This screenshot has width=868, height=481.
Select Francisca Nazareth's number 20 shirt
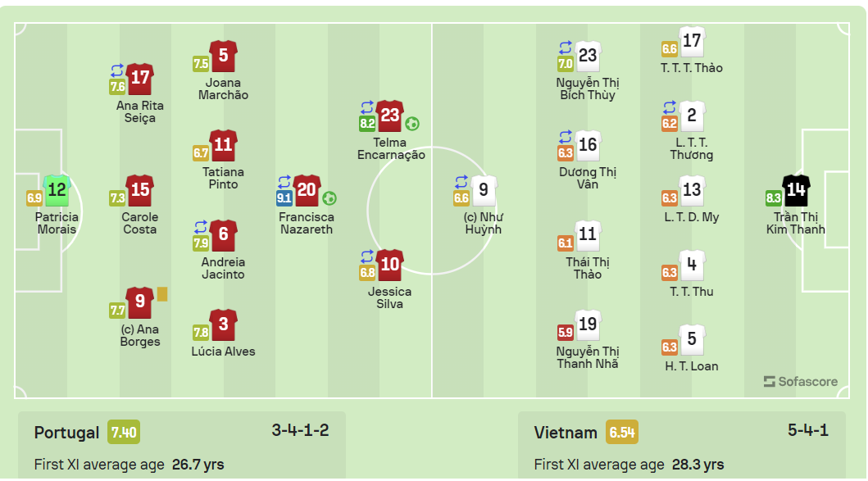coord(307,190)
